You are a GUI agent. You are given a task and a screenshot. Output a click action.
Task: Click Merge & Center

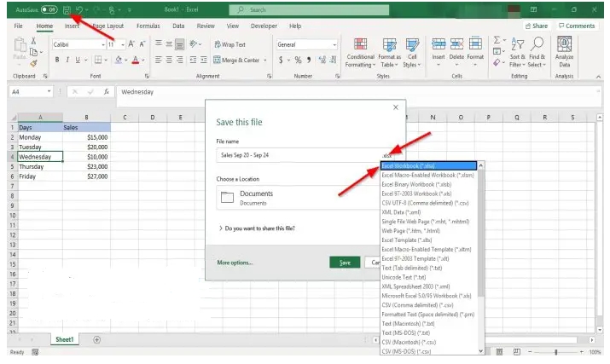[236, 60]
